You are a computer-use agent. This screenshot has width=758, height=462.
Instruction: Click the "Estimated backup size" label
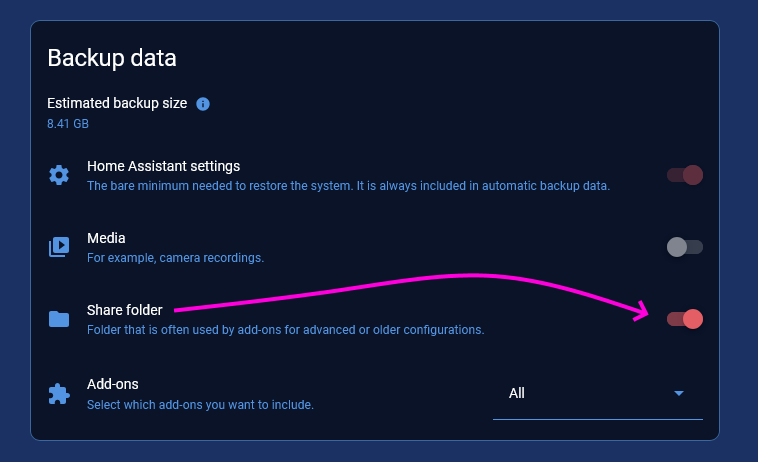pos(117,104)
